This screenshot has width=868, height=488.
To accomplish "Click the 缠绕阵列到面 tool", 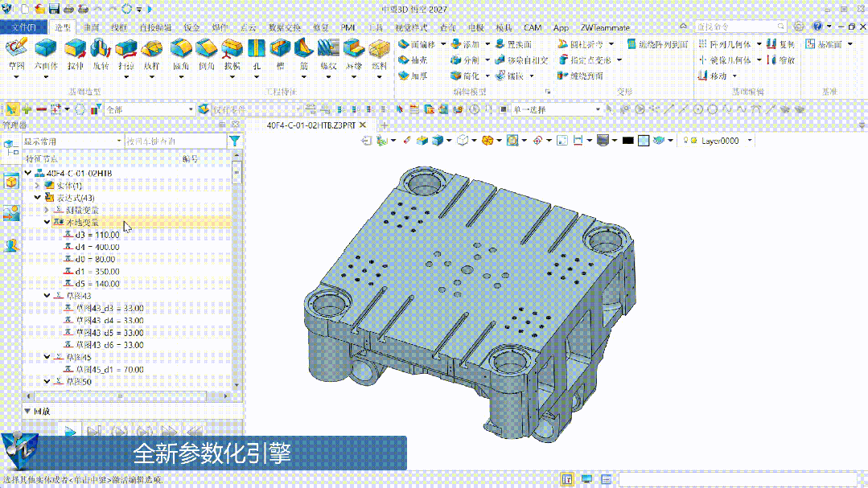I will click(658, 44).
